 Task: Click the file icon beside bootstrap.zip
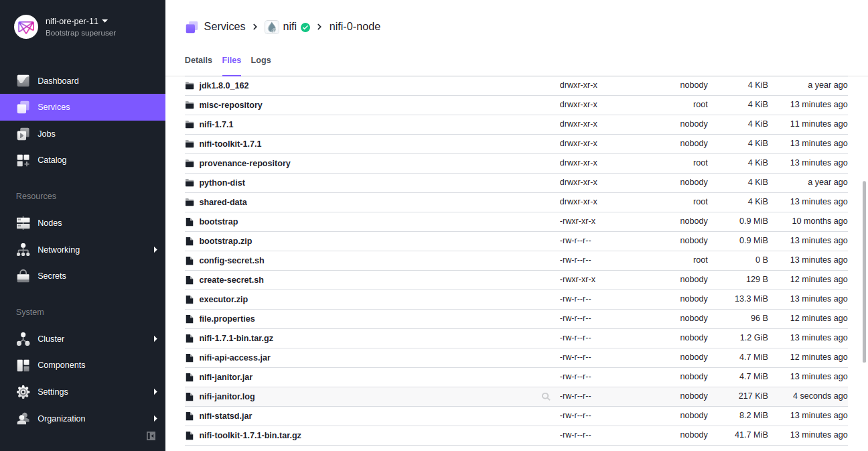pyautogui.click(x=190, y=241)
